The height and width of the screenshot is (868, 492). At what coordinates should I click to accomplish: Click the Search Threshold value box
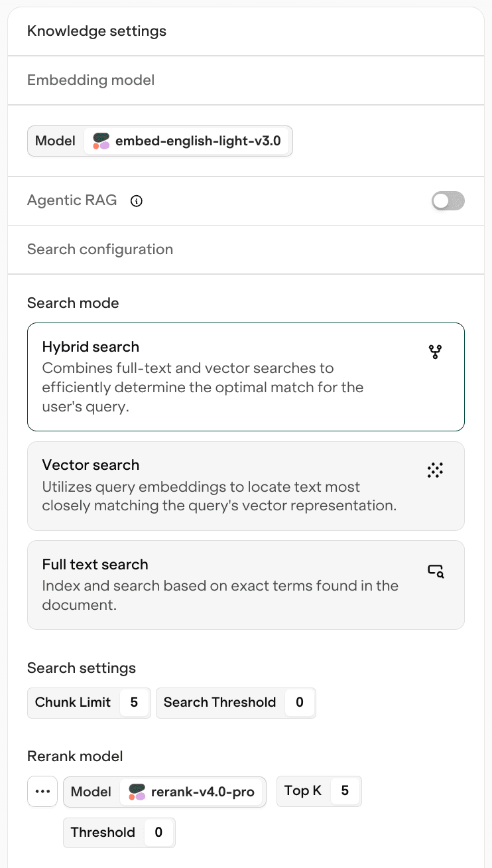pyautogui.click(x=300, y=702)
